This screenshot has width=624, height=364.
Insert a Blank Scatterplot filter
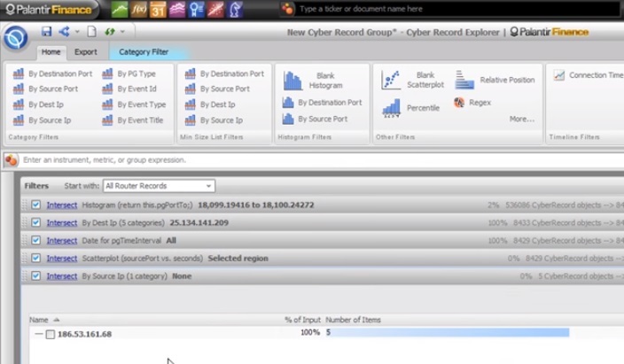pyautogui.click(x=413, y=80)
